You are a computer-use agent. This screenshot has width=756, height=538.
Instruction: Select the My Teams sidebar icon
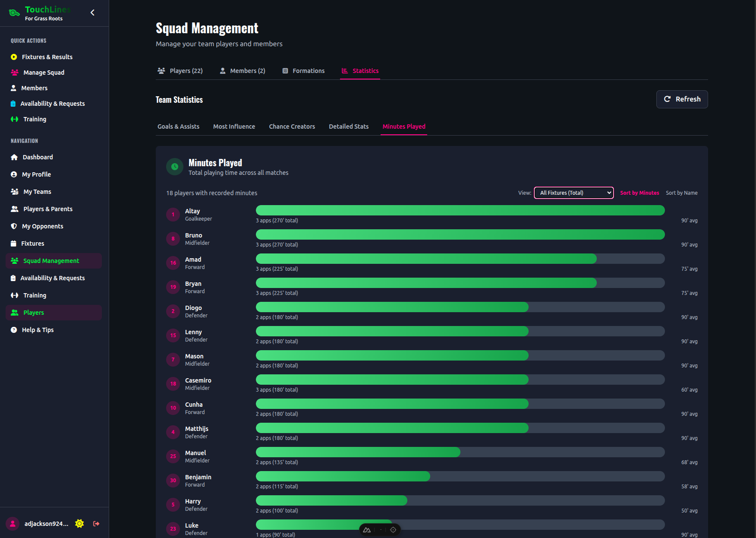pos(14,191)
